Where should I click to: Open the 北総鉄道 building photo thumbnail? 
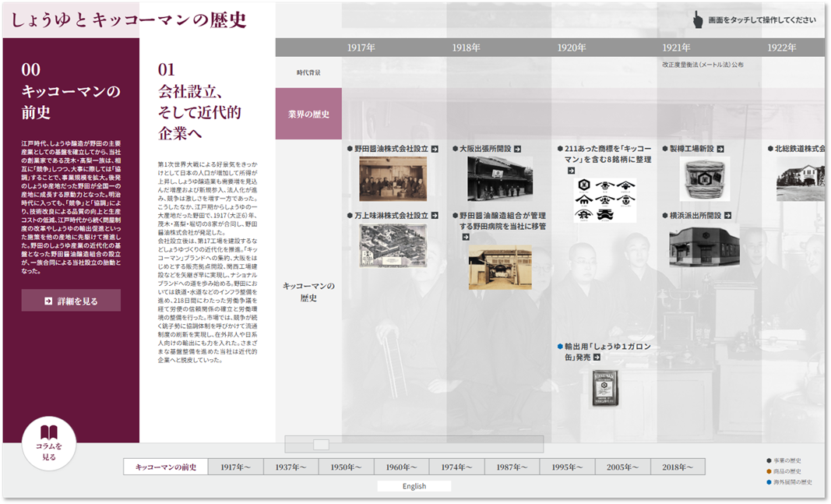(x=801, y=178)
